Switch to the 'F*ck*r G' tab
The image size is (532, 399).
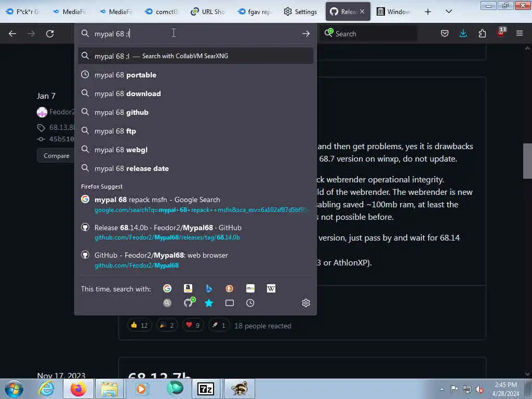point(23,11)
